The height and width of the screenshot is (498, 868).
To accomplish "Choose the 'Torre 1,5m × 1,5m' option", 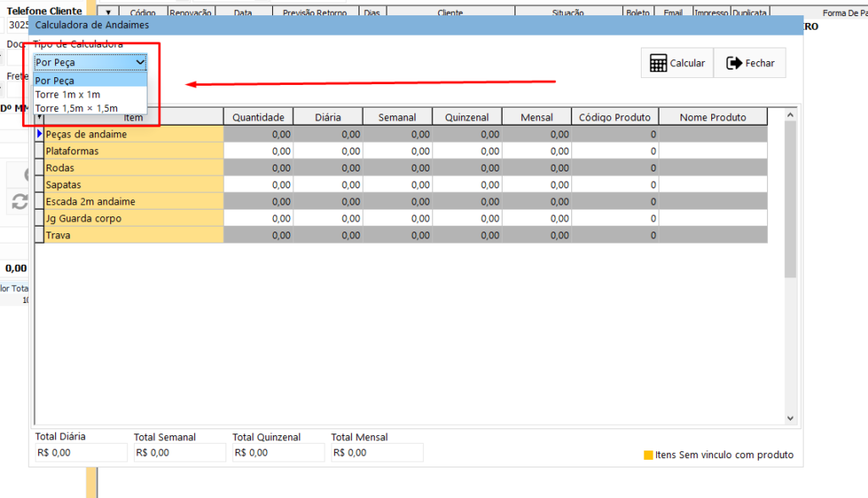I will [x=90, y=108].
